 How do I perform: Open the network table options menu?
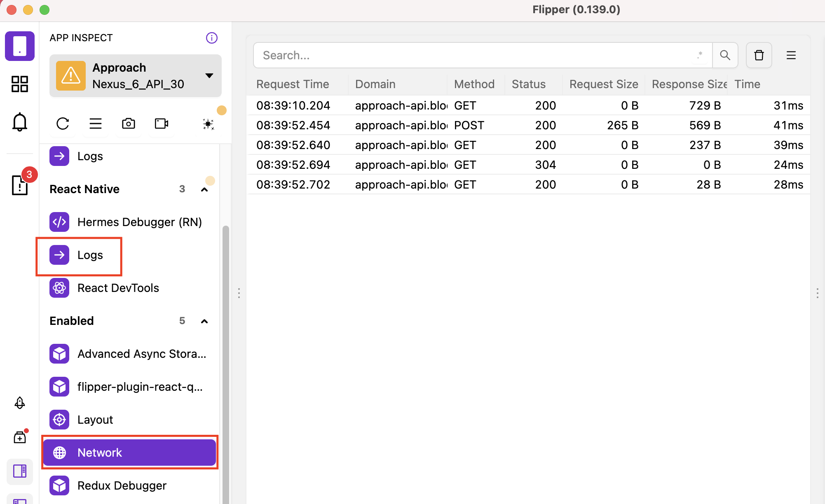pyautogui.click(x=791, y=55)
